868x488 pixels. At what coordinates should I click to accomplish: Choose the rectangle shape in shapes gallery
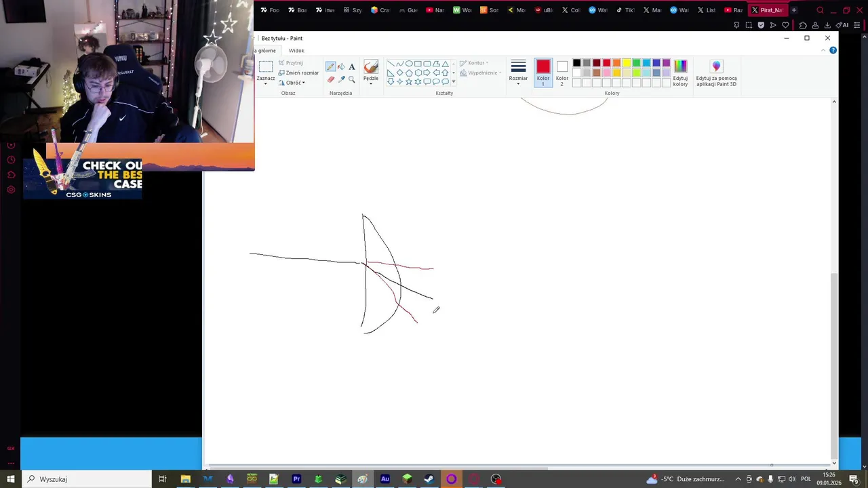pos(418,64)
